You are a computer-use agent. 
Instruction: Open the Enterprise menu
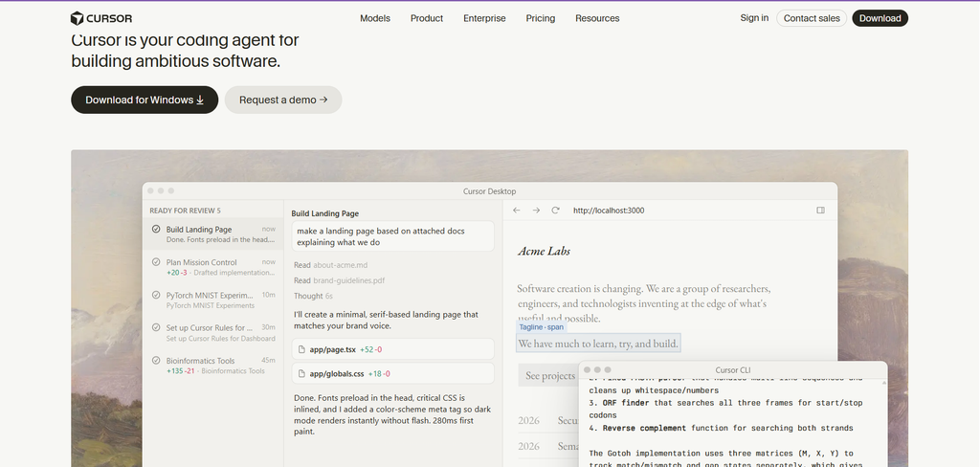click(x=484, y=18)
